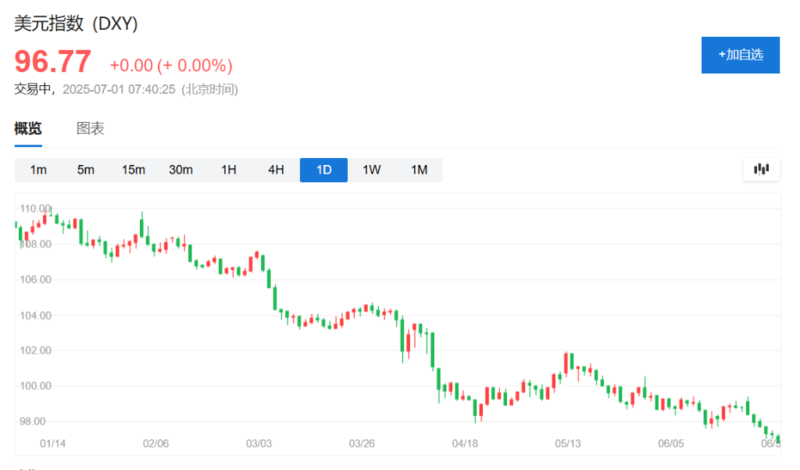
Task: Select the 15m timeframe
Action: tap(133, 170)
